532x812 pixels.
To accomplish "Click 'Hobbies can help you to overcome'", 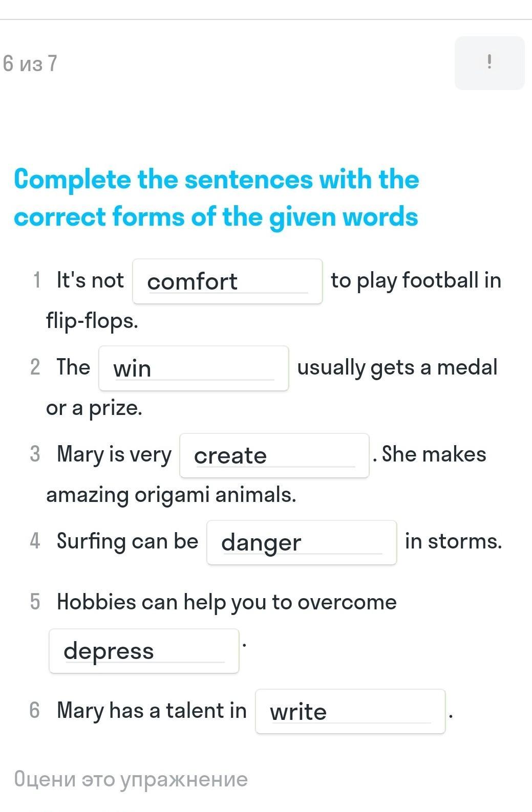I will click(x=227, y=602).
